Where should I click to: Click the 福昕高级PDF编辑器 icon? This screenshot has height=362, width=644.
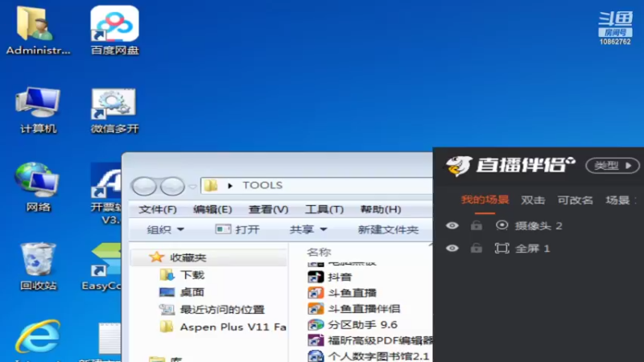point(316,340)
